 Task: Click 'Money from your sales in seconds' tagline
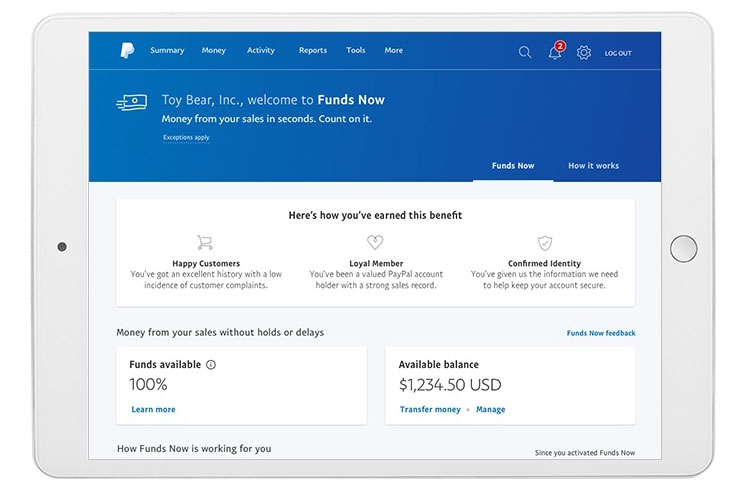(266, 119)
